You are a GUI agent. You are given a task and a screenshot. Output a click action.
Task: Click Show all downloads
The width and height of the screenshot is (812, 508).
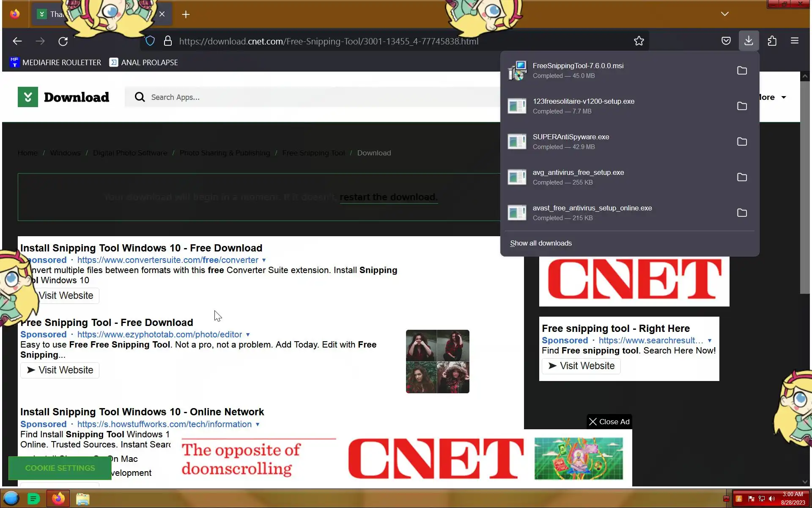(x=540, y=243)
